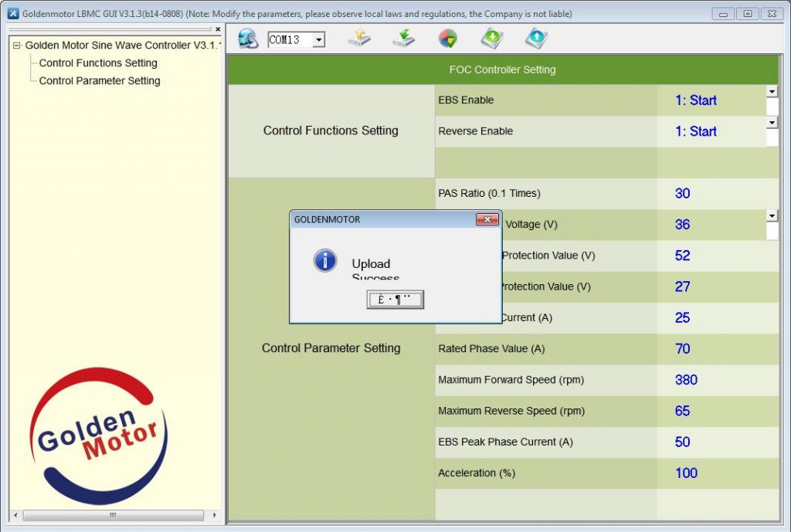Click the colorful pie chart icon
Screen dimensions: 791x532
pyautogui.click(x=447, y=39)
